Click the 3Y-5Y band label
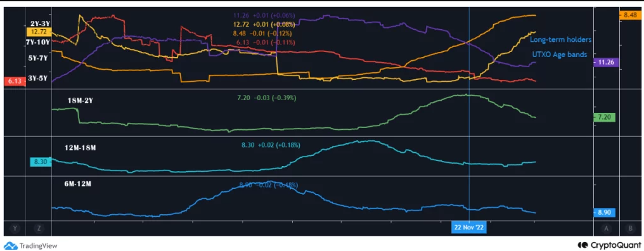This screenshot has width=644, height=251. [x=39, y=78]
